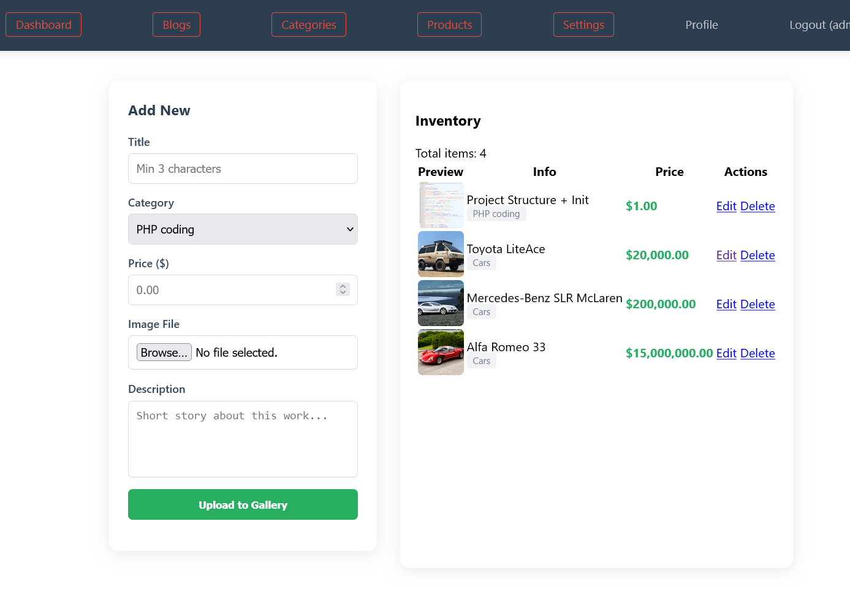
Task: Click into the Price ($) field
Action: 243,290
